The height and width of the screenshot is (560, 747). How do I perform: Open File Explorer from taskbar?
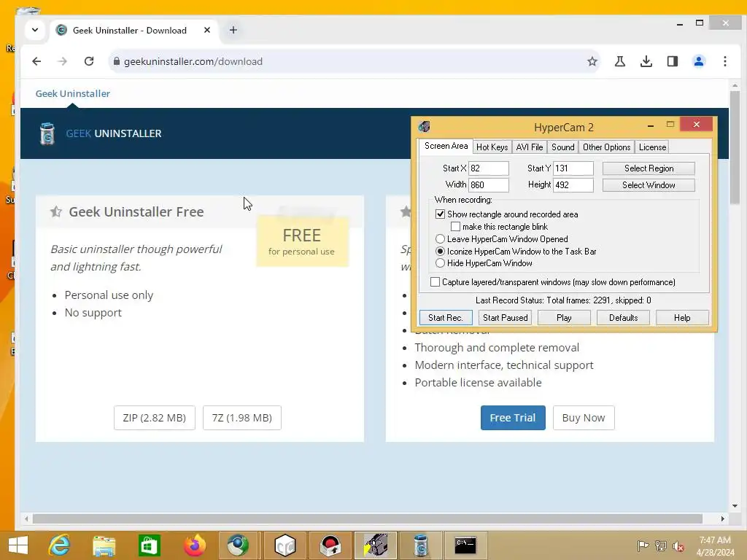coord(104,545)
